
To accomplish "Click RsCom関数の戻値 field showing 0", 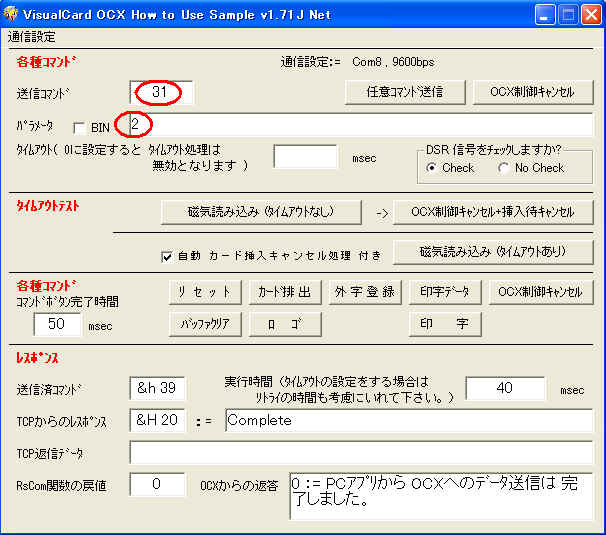I will pos(157,484).
